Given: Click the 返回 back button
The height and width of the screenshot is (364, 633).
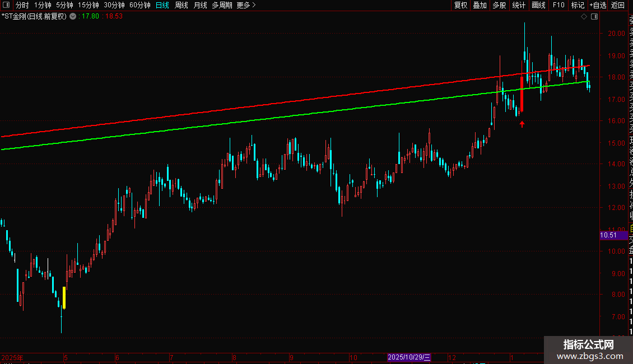Looking at the screenshot, I should [618, 5].
